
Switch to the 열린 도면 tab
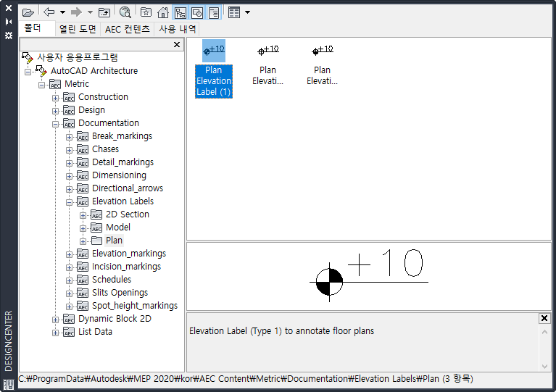(x=78, y=29)
